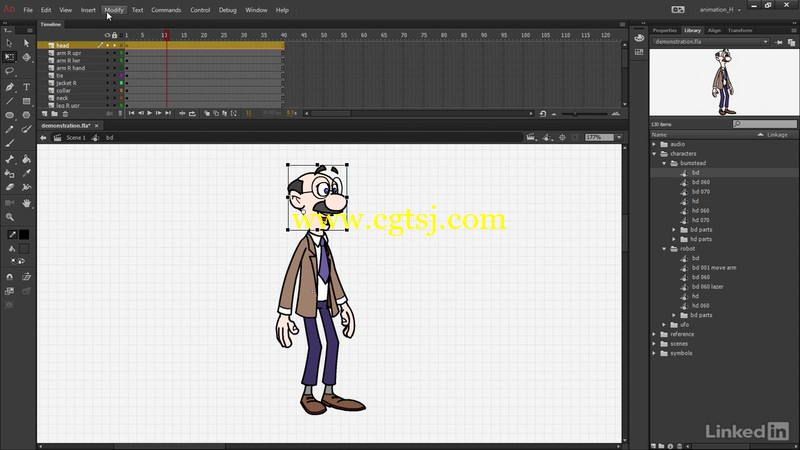
Task: Go to the first frame
Action: point(131,113)
